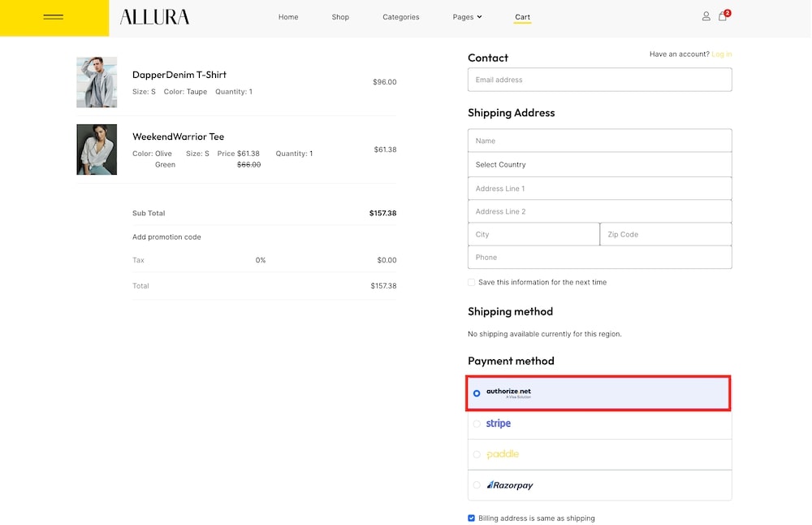Screen dimensions: 812x525
Task: Check Save this information for next time
Action: point(472,283)
